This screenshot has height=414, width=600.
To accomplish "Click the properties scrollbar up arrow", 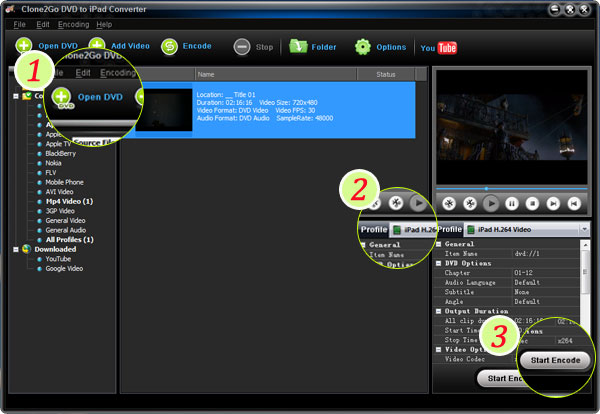I will point(585,244).
